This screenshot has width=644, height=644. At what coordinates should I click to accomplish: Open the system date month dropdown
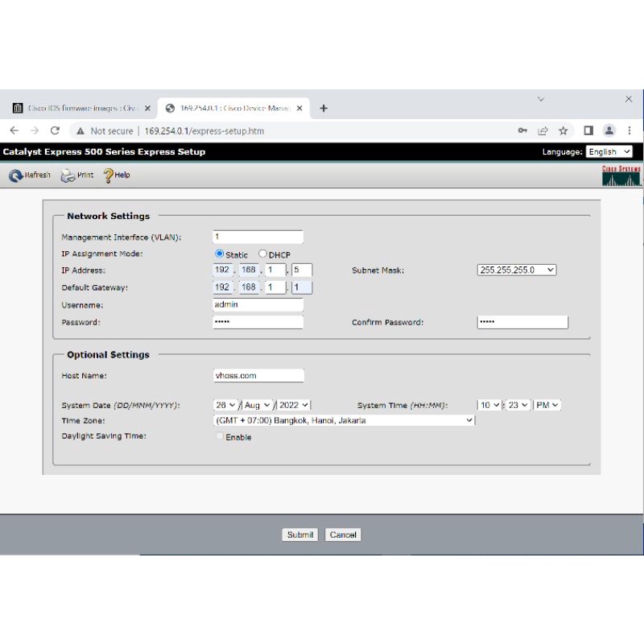pyautogui.click(x=257, y=405)
